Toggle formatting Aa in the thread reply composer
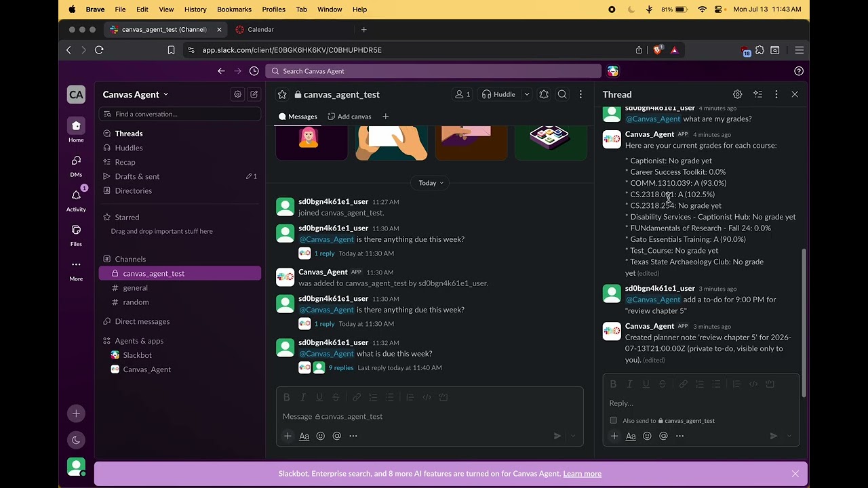868x488 pixels. coord(631,436)
